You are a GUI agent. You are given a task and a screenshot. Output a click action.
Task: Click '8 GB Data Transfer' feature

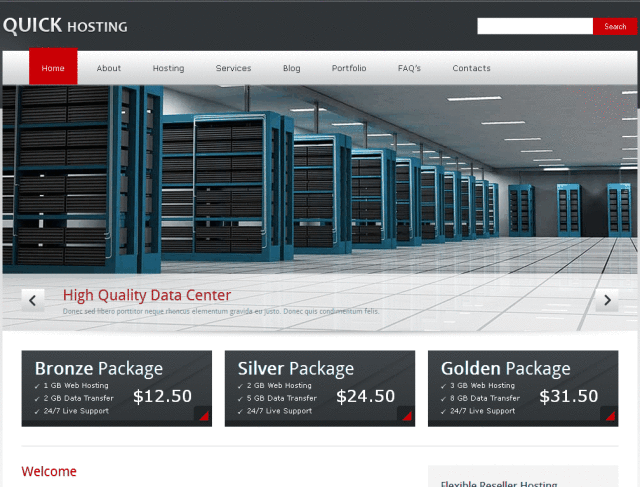pos(485,398)
